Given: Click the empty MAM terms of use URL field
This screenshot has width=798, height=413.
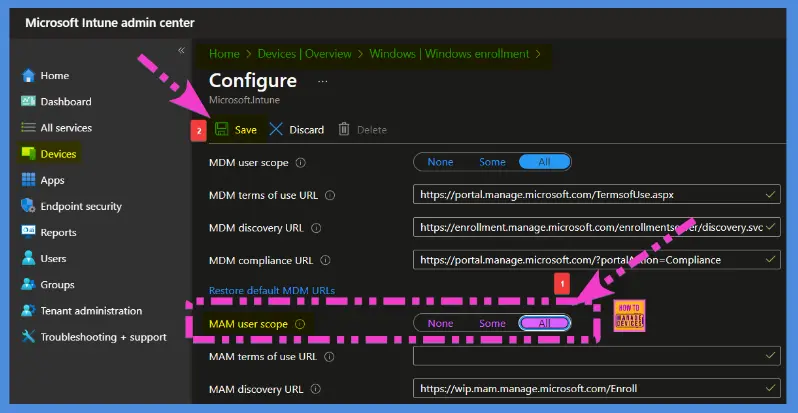Looking at the screenshot, I should 596,356.
